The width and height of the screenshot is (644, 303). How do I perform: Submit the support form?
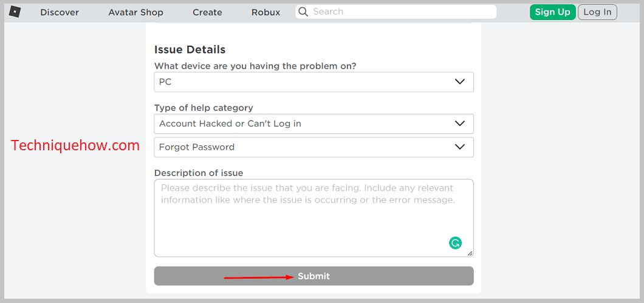coord(313,276)
